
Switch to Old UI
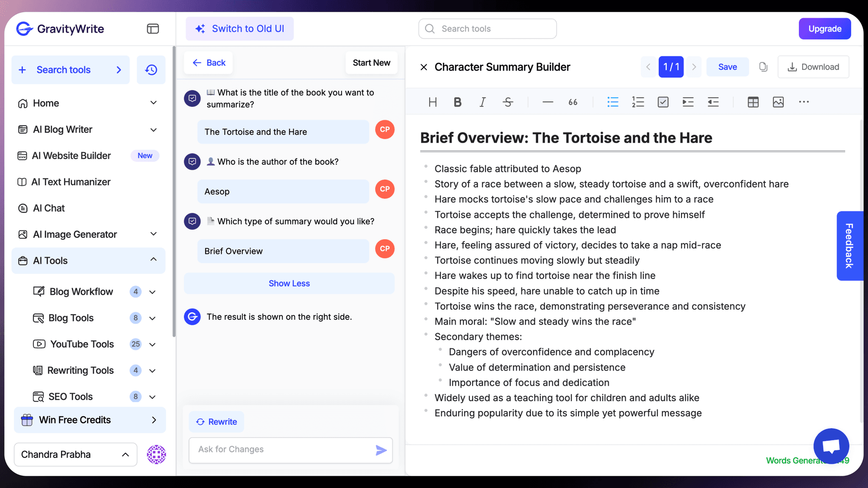coord(239,28)
